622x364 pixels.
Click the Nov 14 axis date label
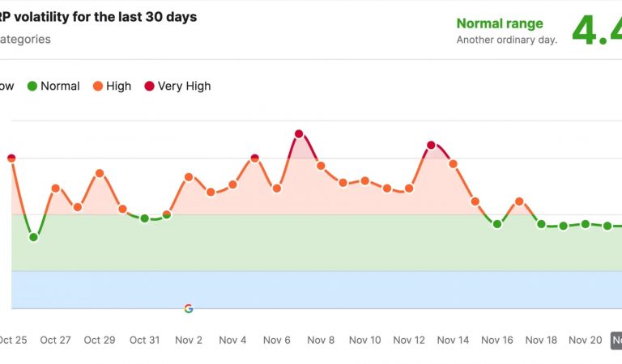click(454, 341)
